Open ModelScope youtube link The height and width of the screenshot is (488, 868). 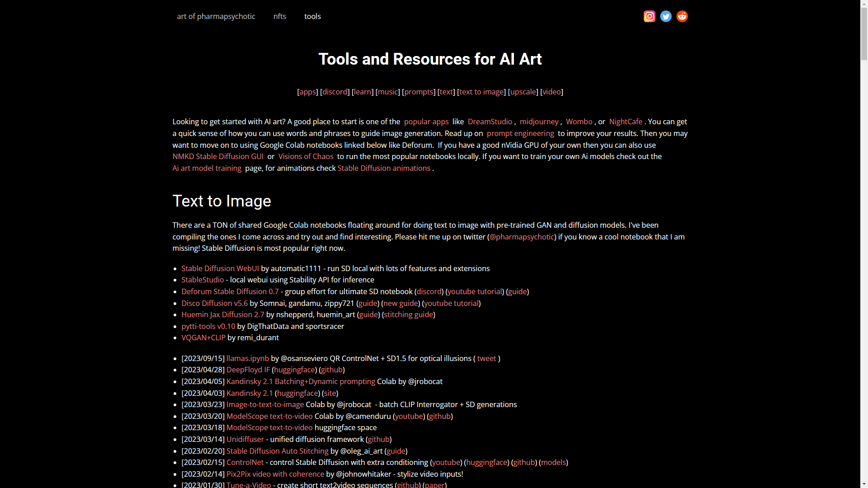tap(409, 416)
